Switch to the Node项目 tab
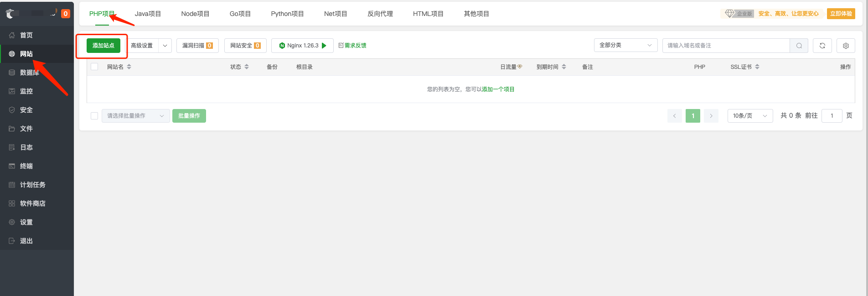Image resolution: width=868 pixels, height=296 pixels. 195,14
